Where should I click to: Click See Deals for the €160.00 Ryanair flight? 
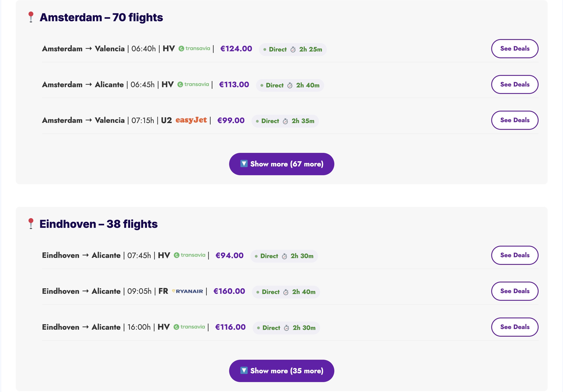tap(515, 291)
